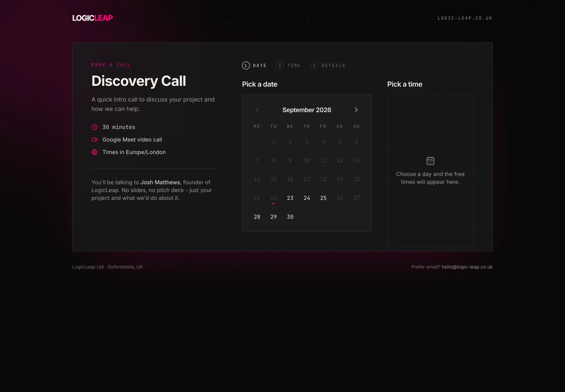Click 'Pick a date' heading
The image size is (565, 392).
pos(260,84)
